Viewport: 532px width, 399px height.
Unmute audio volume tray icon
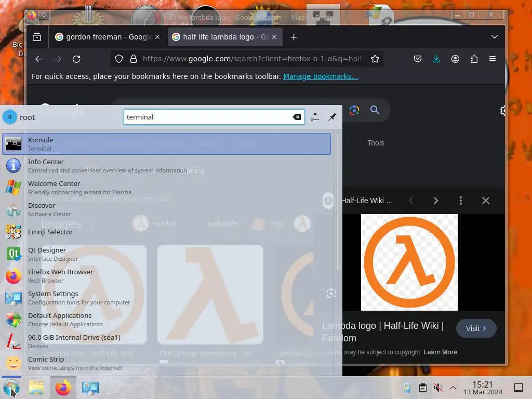pyautogui.click(x=438, y=388)
